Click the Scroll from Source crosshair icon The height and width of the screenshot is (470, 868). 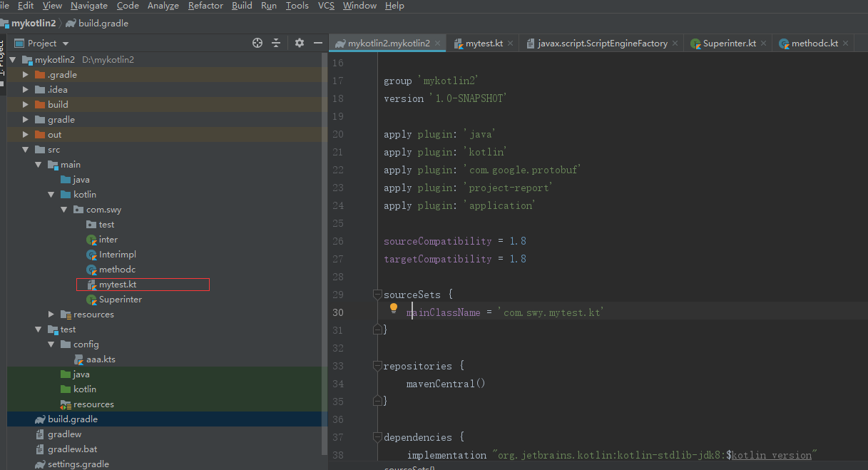coord(257,43)
